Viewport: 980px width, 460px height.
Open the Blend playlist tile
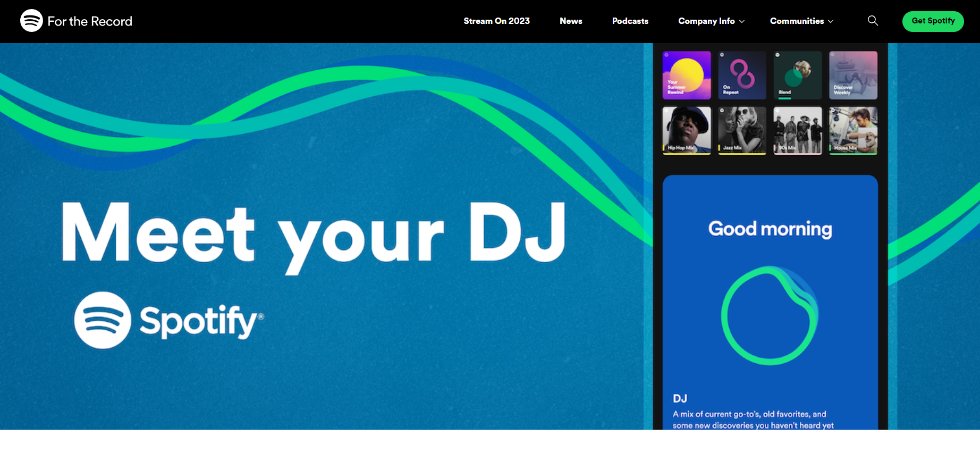click(798, 75)
